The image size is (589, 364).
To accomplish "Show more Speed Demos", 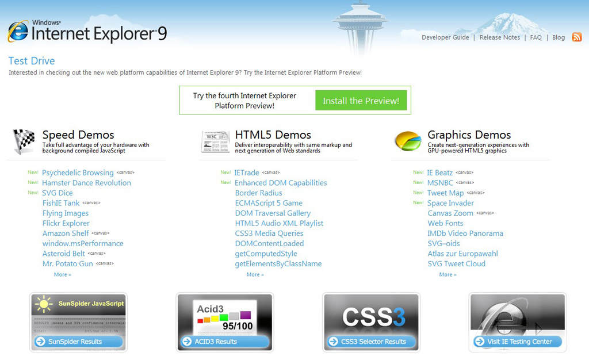I will [x=62, y=275].
